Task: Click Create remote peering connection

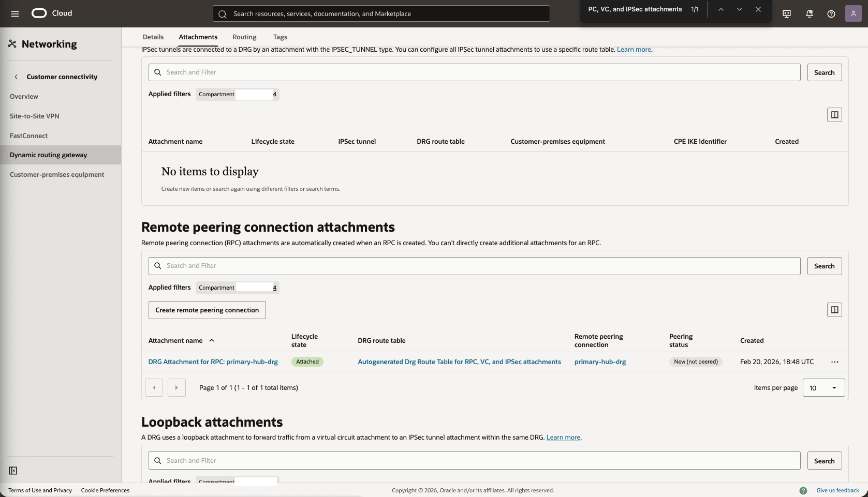Action: 207,310
